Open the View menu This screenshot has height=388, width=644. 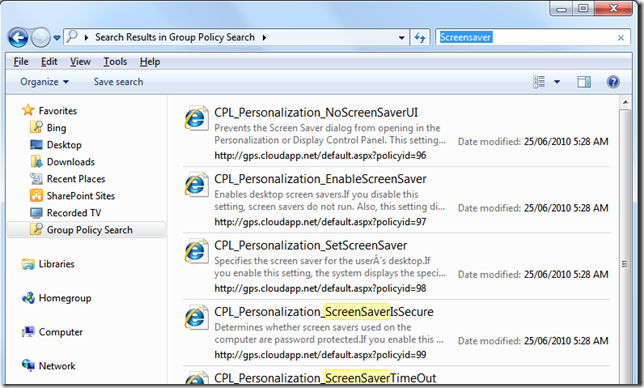pos(80,62)
